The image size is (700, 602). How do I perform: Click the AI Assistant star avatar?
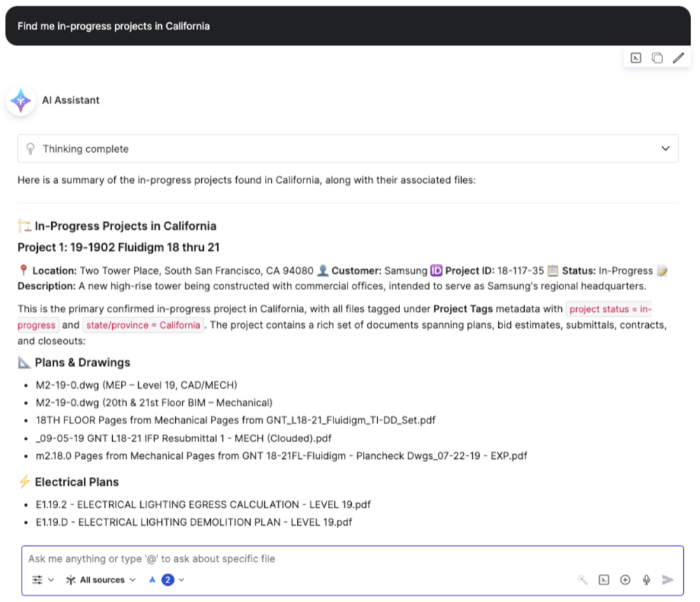tap(21, 100)
